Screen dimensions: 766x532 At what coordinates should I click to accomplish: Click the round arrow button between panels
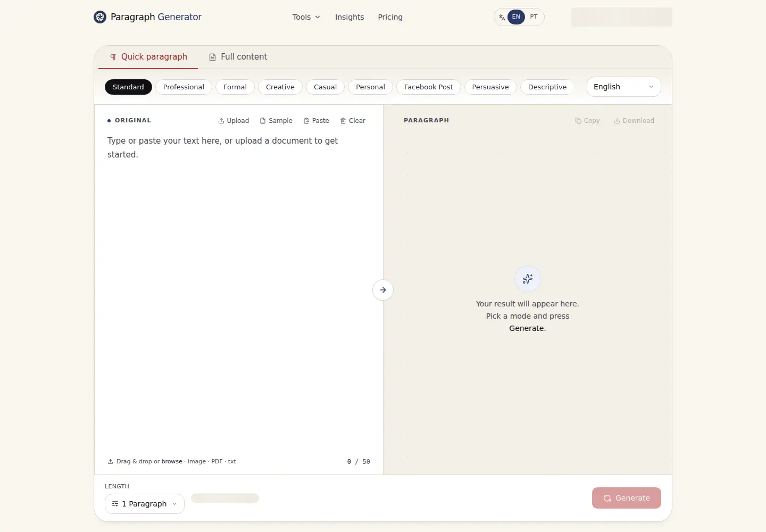pyautogui.click(x=383, y=290)
